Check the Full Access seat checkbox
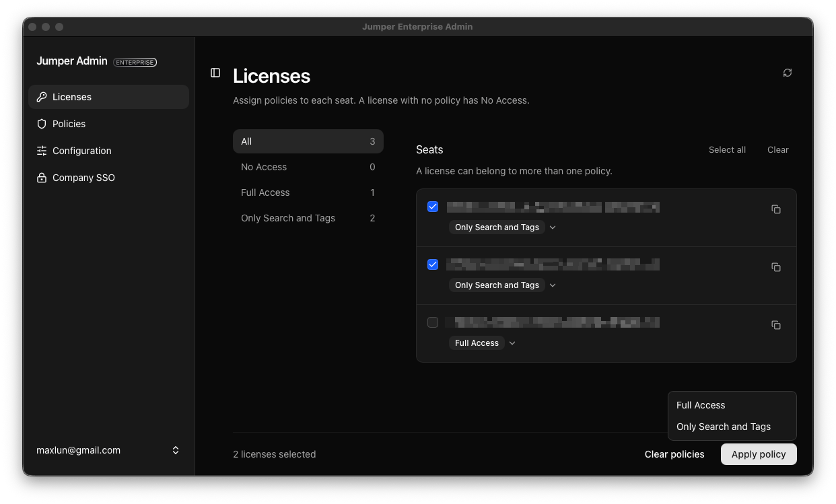 (x=433, y=322)
